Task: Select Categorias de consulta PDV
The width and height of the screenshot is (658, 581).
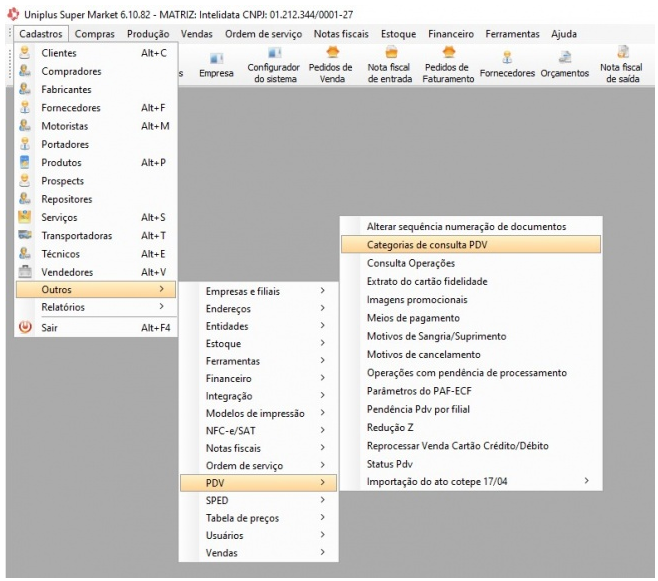Action: (x=470, y=244)
